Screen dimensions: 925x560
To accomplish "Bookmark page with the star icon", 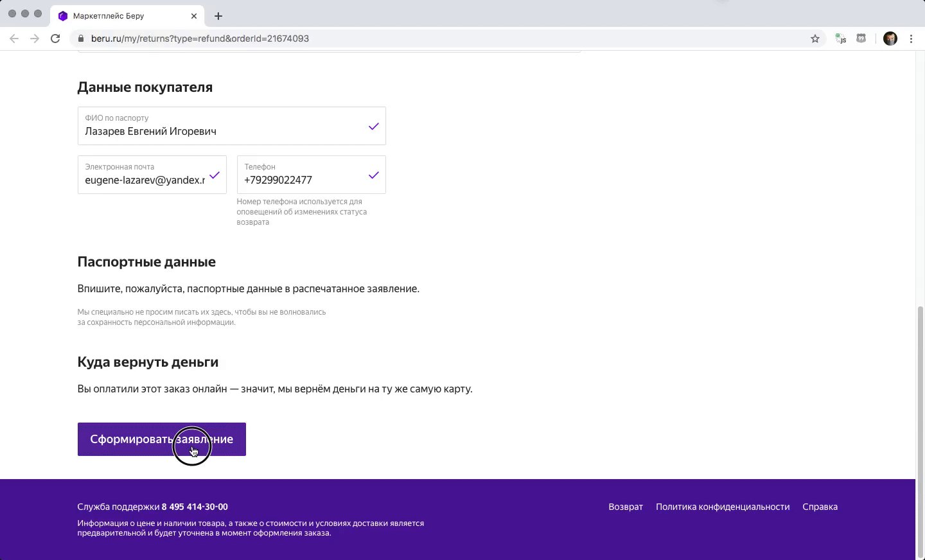I will (x=815, y=39).
